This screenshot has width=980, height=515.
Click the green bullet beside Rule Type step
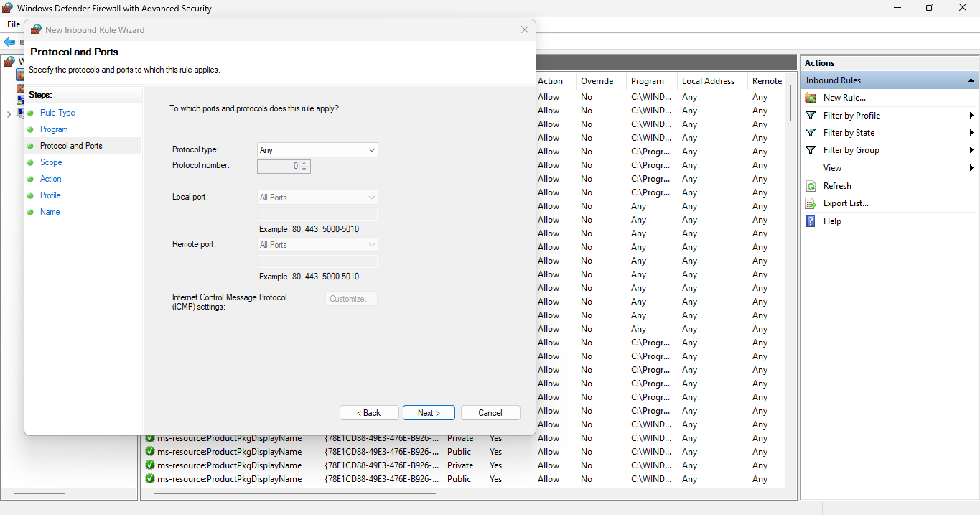(x=31, y=113)
